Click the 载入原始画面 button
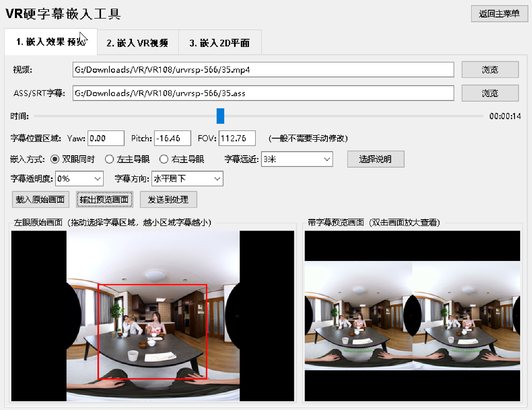Screen dimensions: 532x410 (40, 200)
